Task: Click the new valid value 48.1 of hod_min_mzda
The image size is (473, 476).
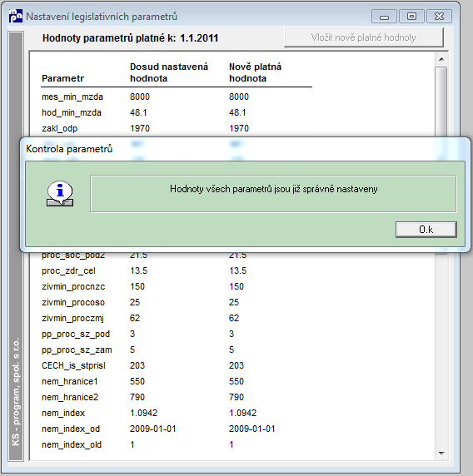Action: (x=237, y=112)
